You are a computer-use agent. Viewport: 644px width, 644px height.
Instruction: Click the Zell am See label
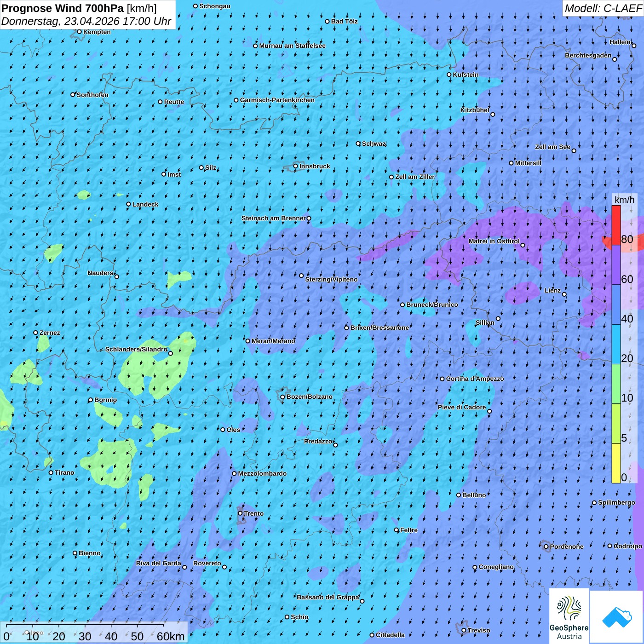click(552, 147)
